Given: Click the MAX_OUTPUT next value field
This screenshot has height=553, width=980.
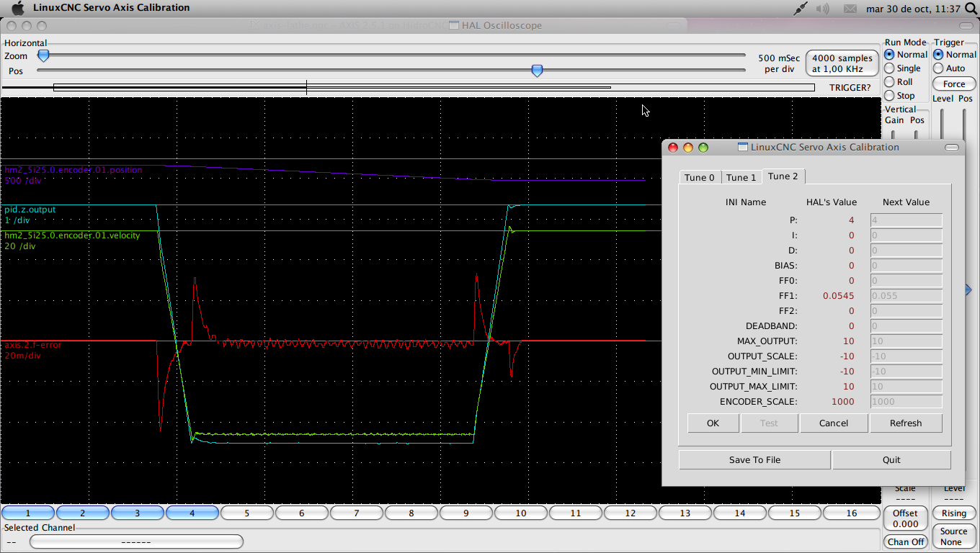Looking at the screenshot, I should (906, 341).
